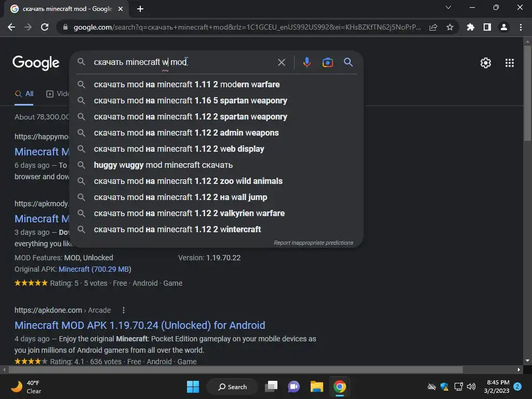Screen dimensions: 532x399
Task: Select suggestion 1.12 2 web display
Action: tap(216, 149)
